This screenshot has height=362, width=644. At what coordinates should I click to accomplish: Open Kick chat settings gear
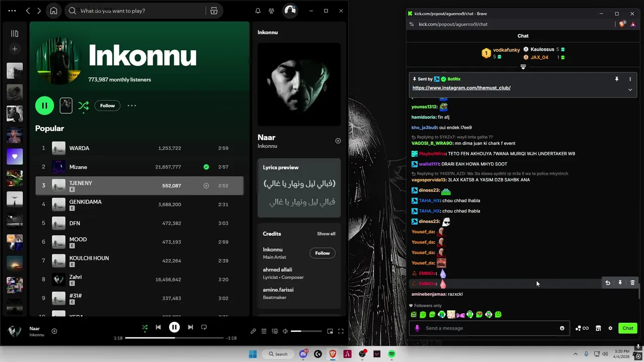point(610,328)
